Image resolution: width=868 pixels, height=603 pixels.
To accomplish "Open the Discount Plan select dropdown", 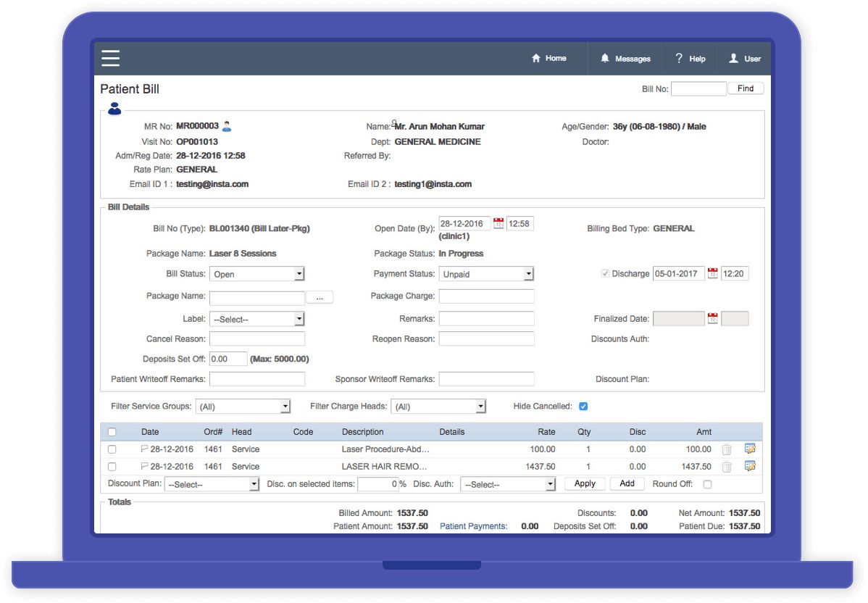I will coord(212,485).
